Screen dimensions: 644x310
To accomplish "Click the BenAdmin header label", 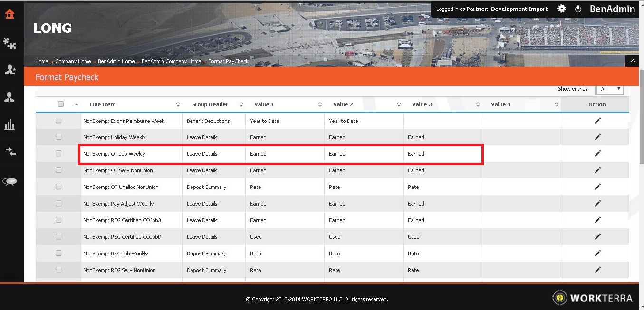I will point(612,9).
